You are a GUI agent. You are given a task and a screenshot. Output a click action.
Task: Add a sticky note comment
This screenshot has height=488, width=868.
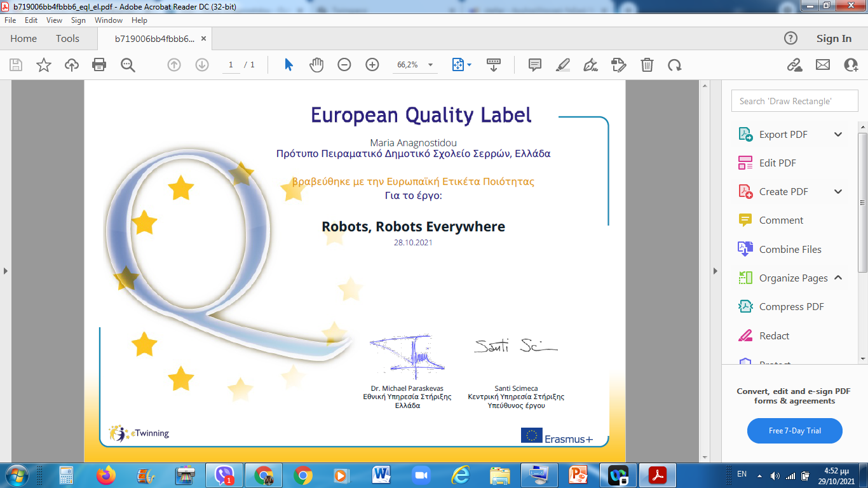tap(535, 65)
